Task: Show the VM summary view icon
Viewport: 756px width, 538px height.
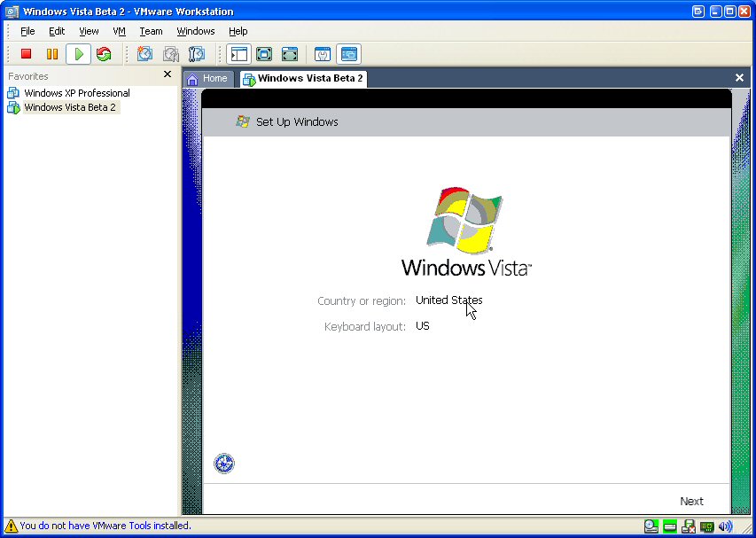Action: click(x=323, y=54)
